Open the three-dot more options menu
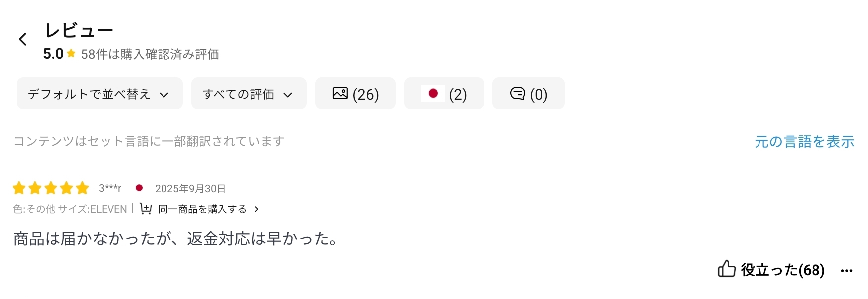The image size is (868, 299). coord(847,270)
